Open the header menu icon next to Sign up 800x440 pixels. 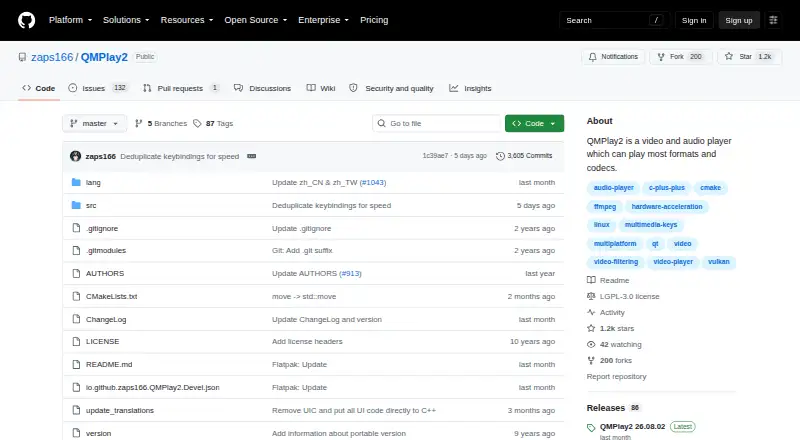(773, 20)
